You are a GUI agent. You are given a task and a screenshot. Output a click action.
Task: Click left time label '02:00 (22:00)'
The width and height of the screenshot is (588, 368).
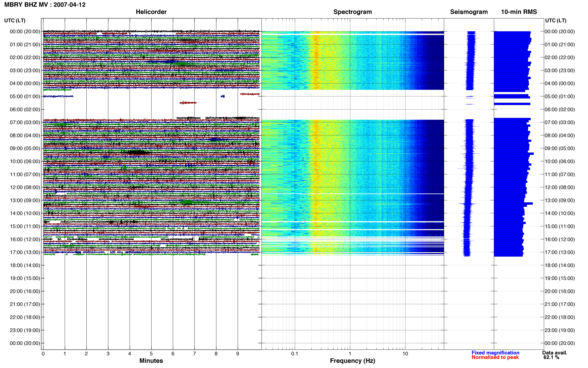[25, 57]
